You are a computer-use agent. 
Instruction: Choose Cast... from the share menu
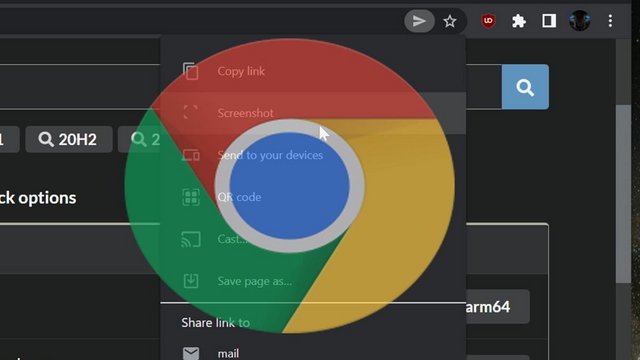[313, 239]
